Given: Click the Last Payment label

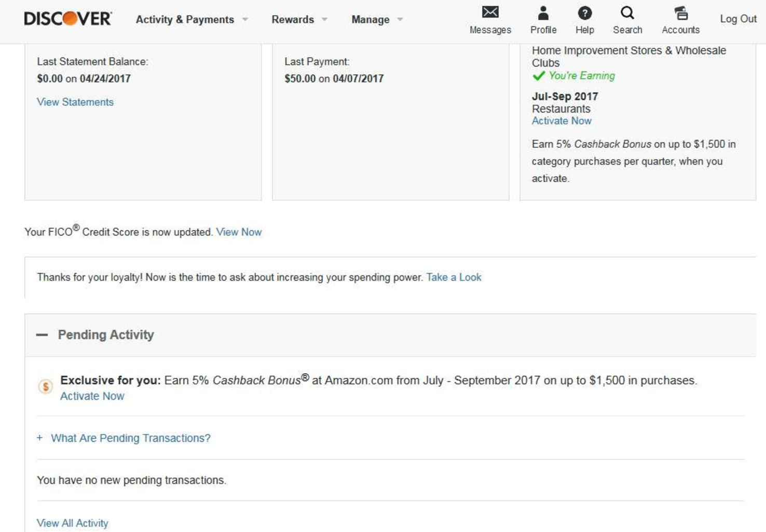Looking at the screenshot, I should [317, 62].
